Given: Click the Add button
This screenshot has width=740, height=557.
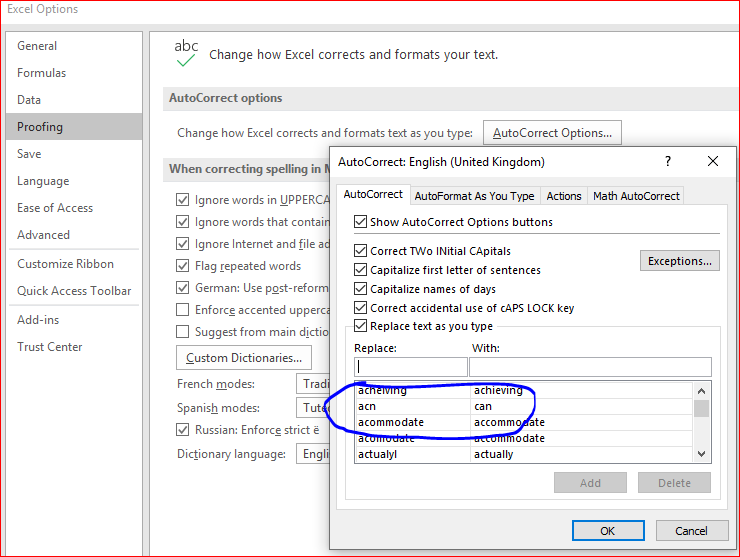Looking at the screenshot, I should click(x=590, y=483).
